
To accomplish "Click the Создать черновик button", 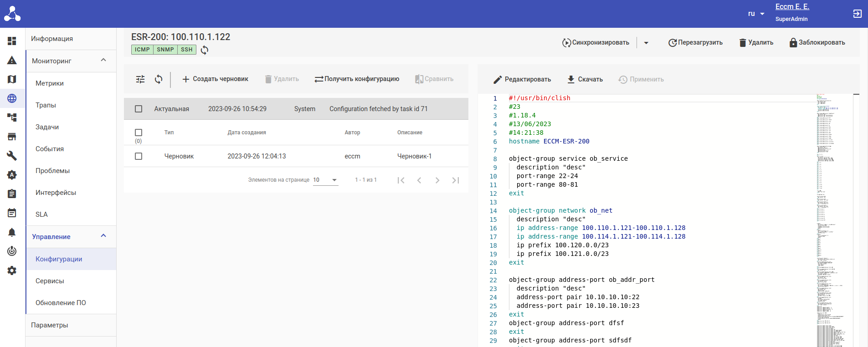I will 215,79.
